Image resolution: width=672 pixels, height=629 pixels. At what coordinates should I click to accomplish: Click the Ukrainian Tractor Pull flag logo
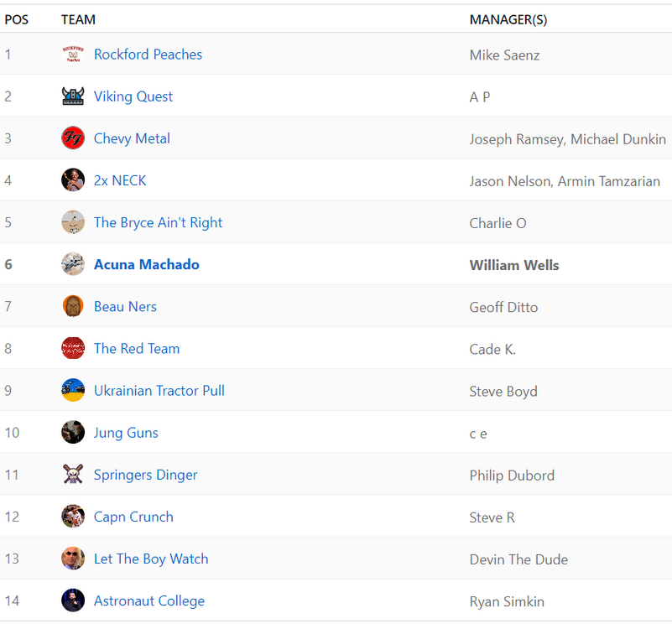click(x=73, y=391)
